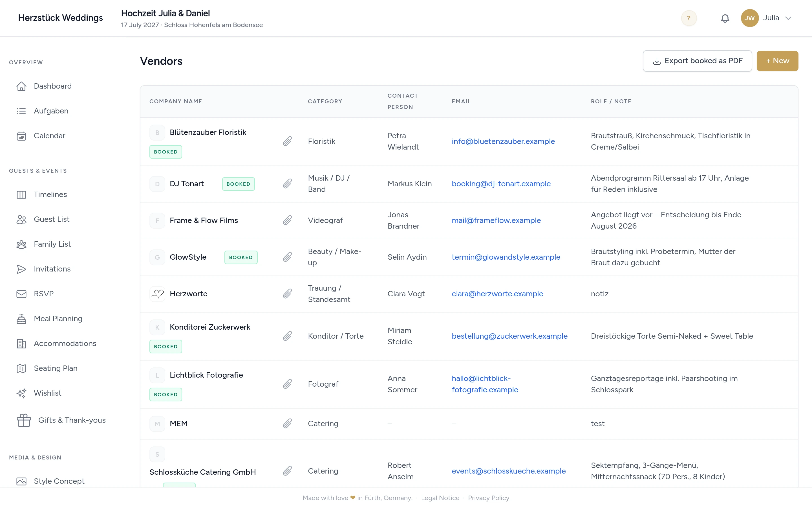Add a new vendor with + New
Viewport: 812px width, 508px height.
[x=777, y=61]
